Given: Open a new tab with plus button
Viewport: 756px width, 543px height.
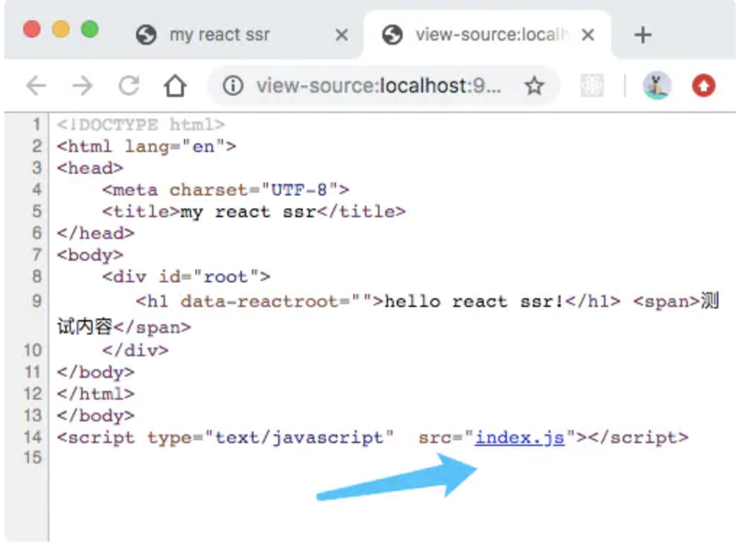Looking at the screenshot, I should (x=642, y=35).
